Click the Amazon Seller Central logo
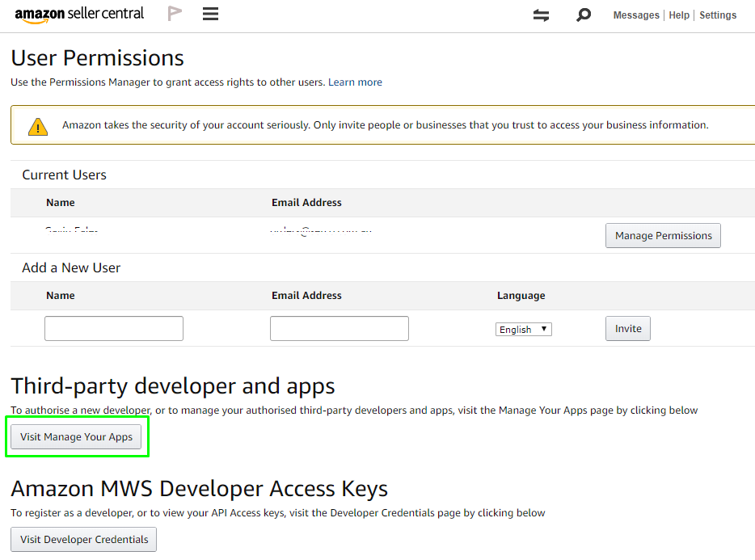The width and height of the screenshot is (755, 560). click(x=79, y=15)
